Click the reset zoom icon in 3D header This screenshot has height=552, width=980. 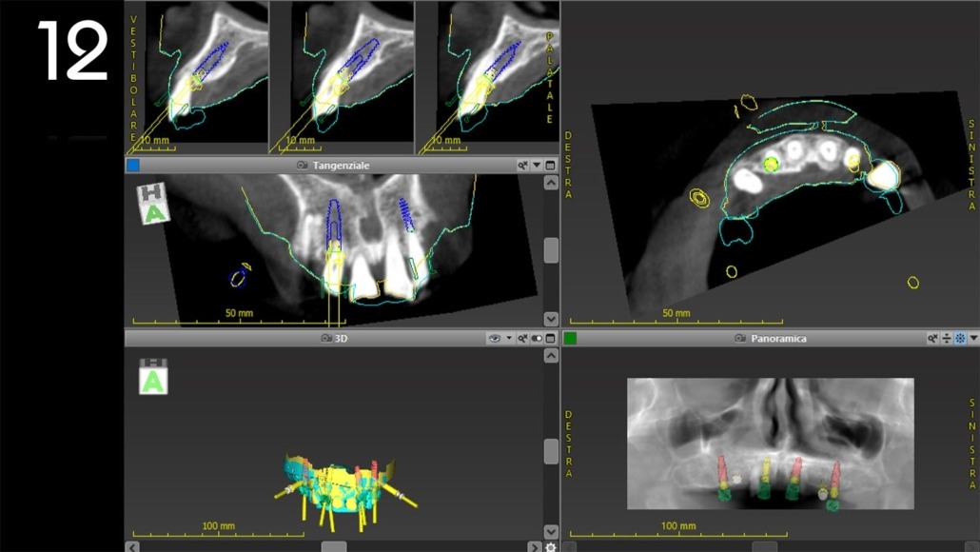[522, 338]
